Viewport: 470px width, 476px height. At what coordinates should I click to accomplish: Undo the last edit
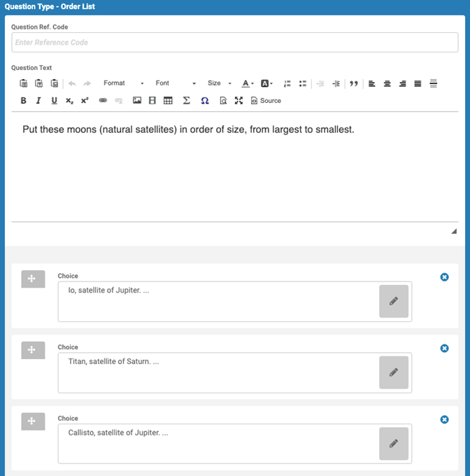pos(72,83)
